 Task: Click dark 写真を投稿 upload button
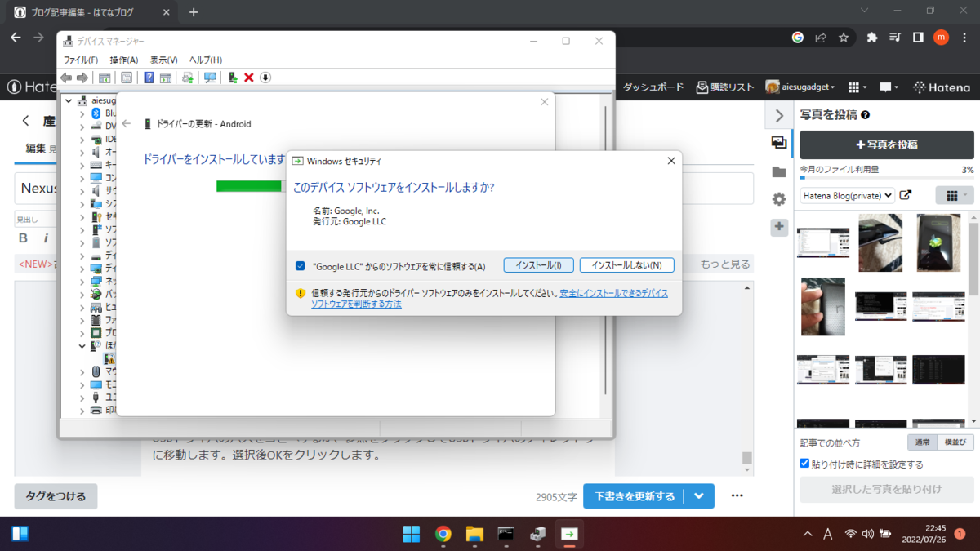886,144
